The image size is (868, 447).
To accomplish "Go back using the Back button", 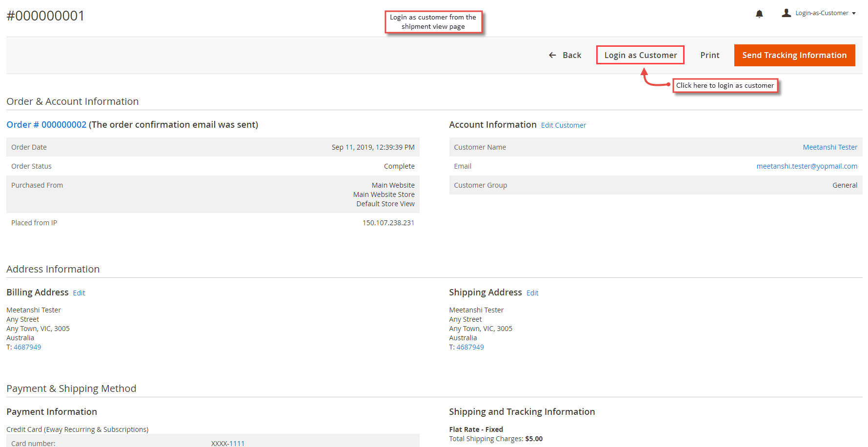I will 565,55.
